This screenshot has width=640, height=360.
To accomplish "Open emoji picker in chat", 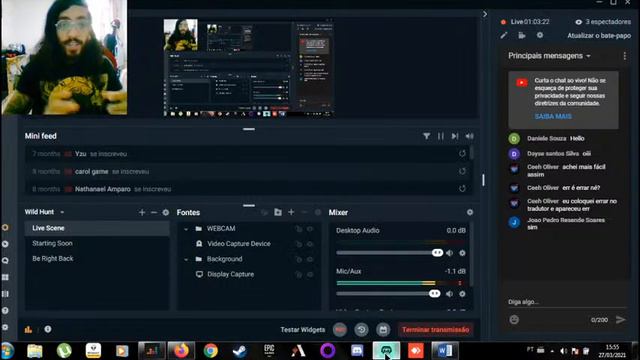I will pos(514,320).
